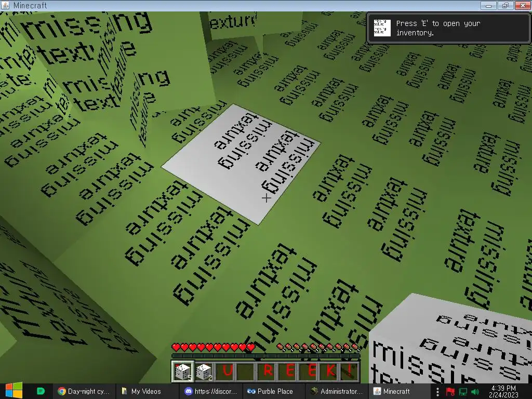Open the volume speaker tray icon
The width and height of the screenshot is (532, 399).
pyautogui.click(x=475, y=392)
